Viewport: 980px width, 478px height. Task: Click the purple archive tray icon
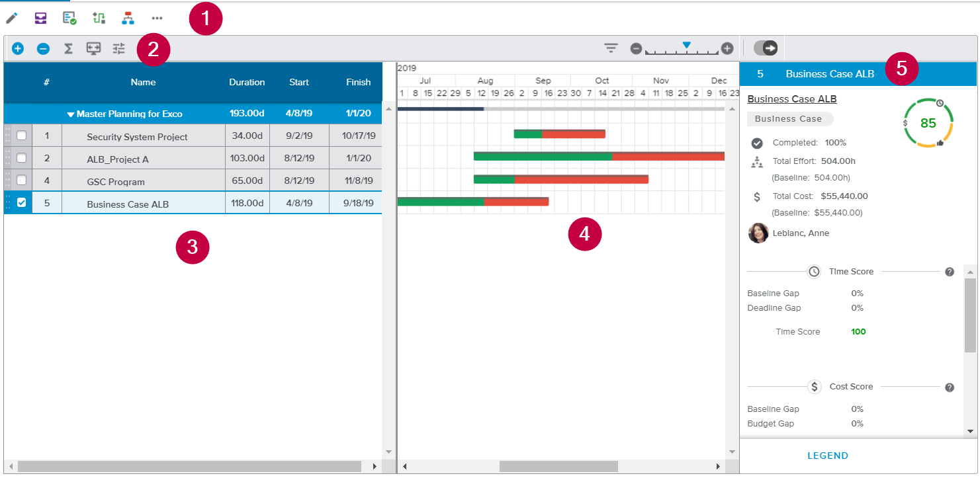[41, 19]
